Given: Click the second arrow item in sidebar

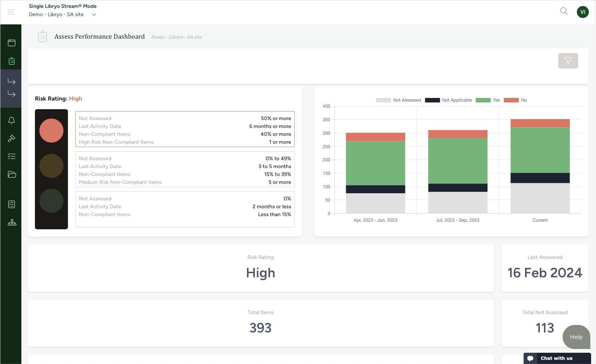Looking at the screenshot, I should pos(12,94).
